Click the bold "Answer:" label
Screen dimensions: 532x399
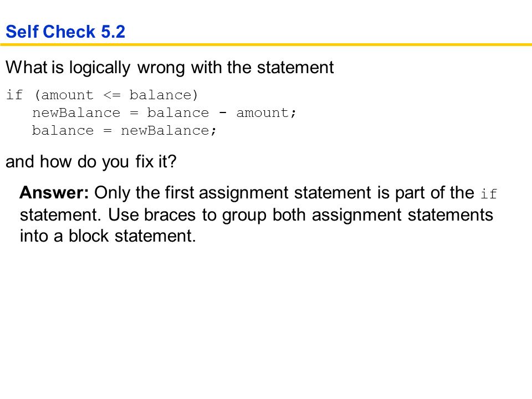click(54, 193)
